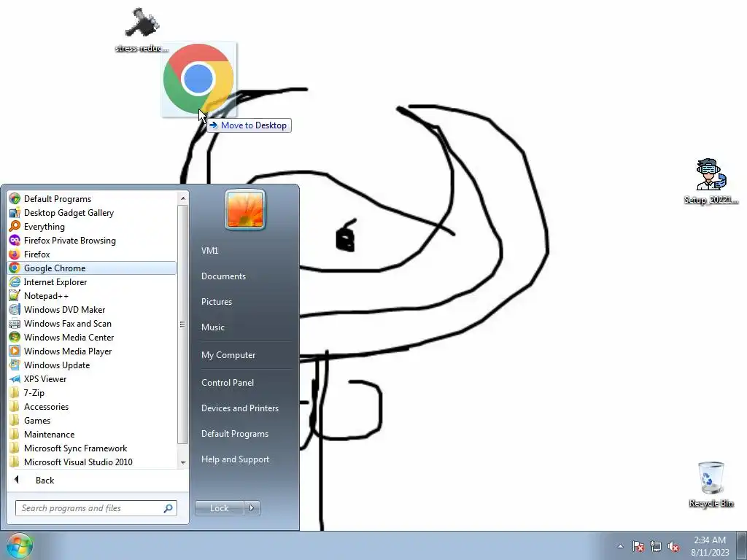Click the Windows Fax and Scan icon
The image size is (747, 560).
15,323
